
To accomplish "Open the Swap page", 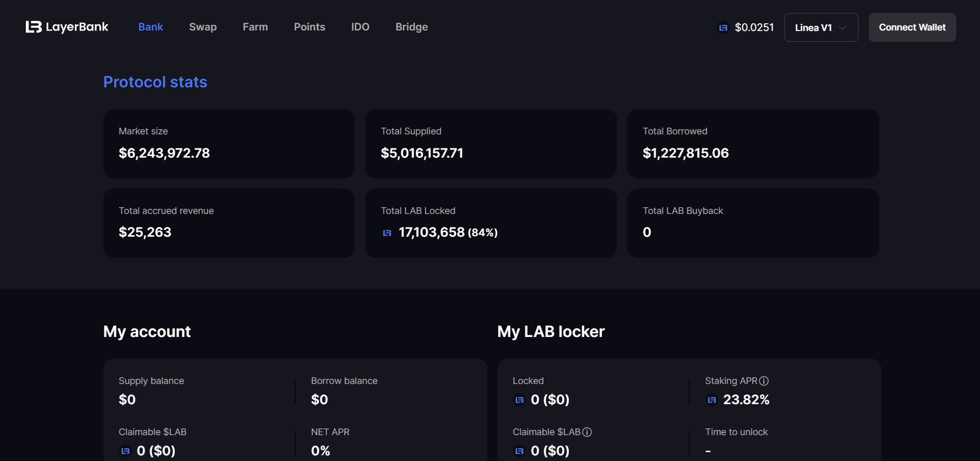I will 203,27.
